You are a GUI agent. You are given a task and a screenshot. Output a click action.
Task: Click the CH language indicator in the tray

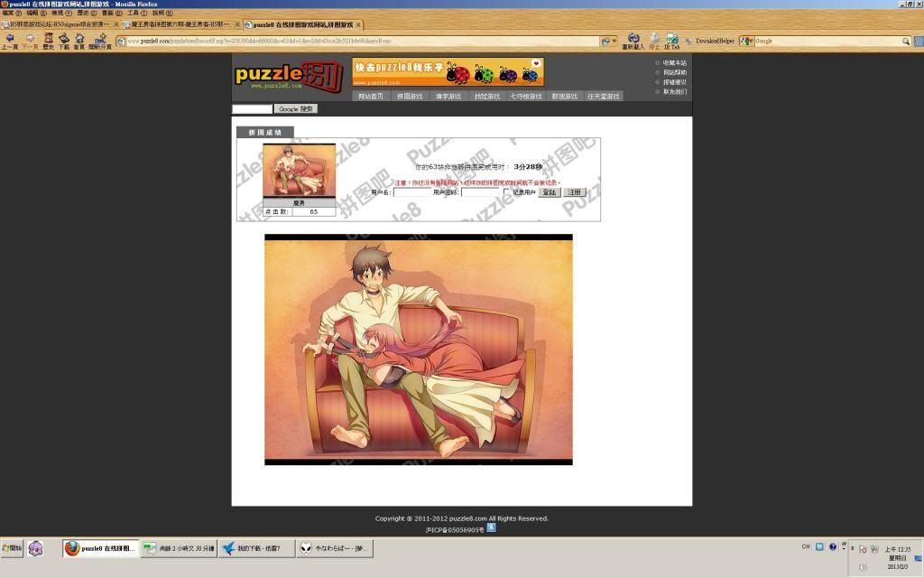[806, 546]
